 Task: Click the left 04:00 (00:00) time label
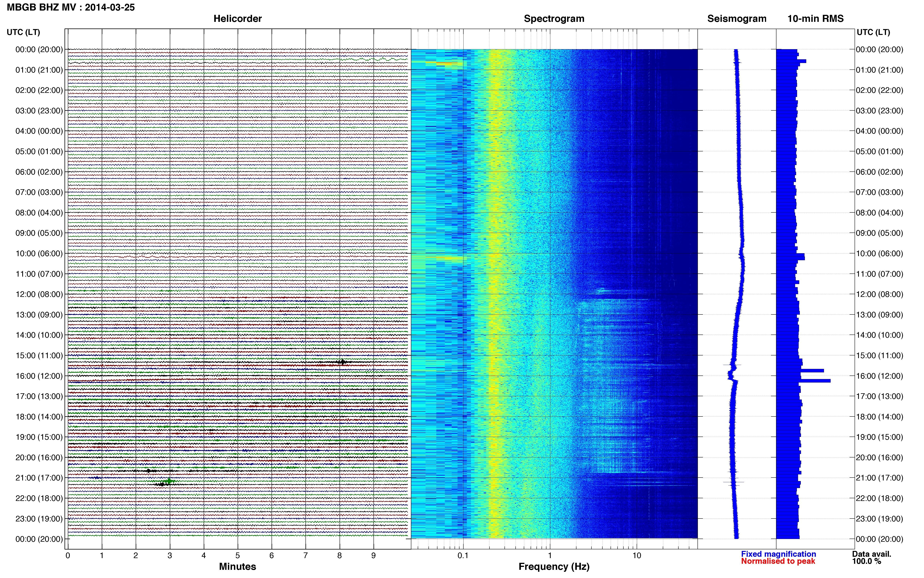(x=39, y=131)
